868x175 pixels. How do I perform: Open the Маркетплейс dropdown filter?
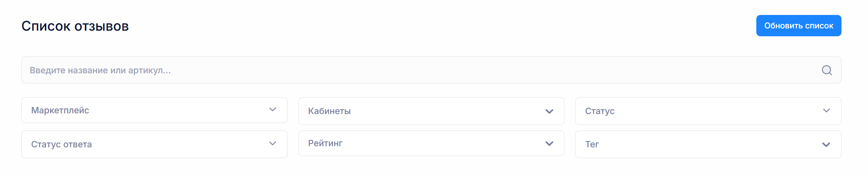154,110
